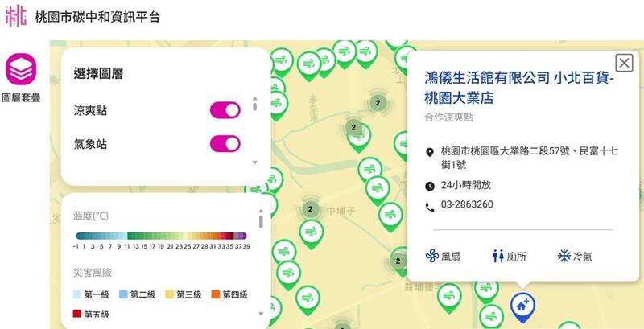Screen dimensions: 644x329
Task: Click the pink 桃 platform logo
Action: (x=16, y=15)
